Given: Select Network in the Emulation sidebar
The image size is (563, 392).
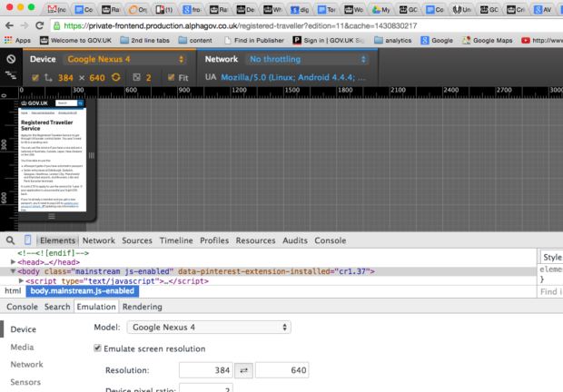Looking at the screenshot, I should click(x=26, y=365).
